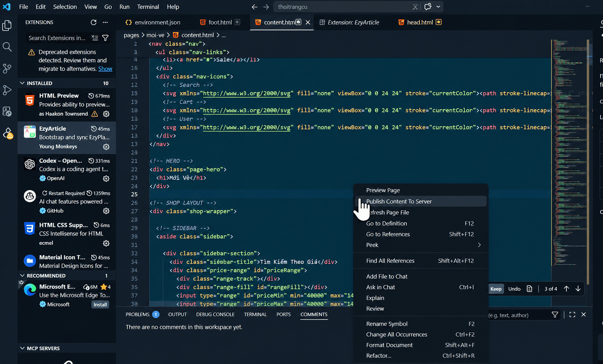603x364 pixels.
Task: Filter comments with funnel icon
Action: [x=555, y=315]
